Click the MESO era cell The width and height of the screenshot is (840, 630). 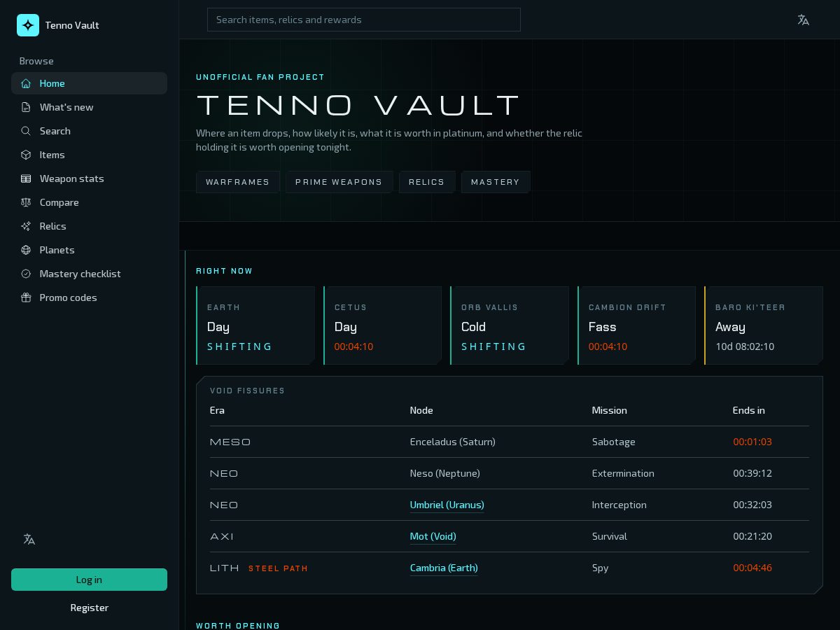[x=230, y=442]
